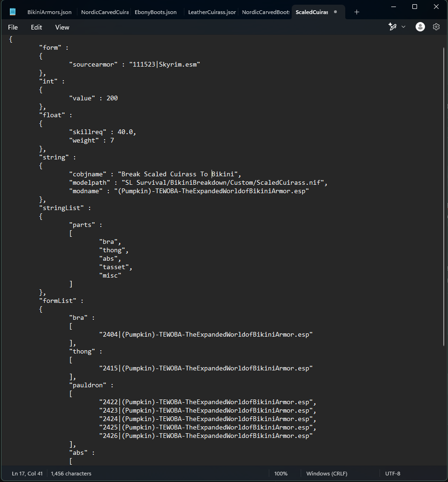The width and height of the screenshot is (448, 482).
Task: Click the "modname" line's esp value
Action: point(212,191)
